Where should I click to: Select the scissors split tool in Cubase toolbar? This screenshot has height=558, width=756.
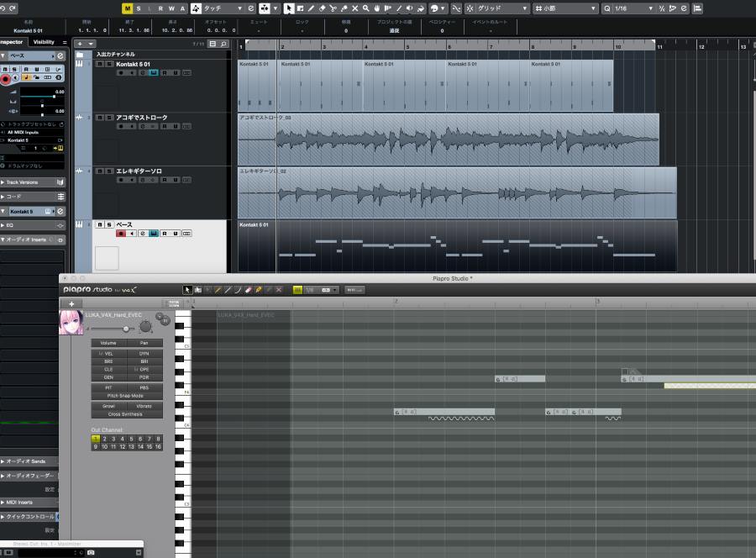click(x=333, y=8)
